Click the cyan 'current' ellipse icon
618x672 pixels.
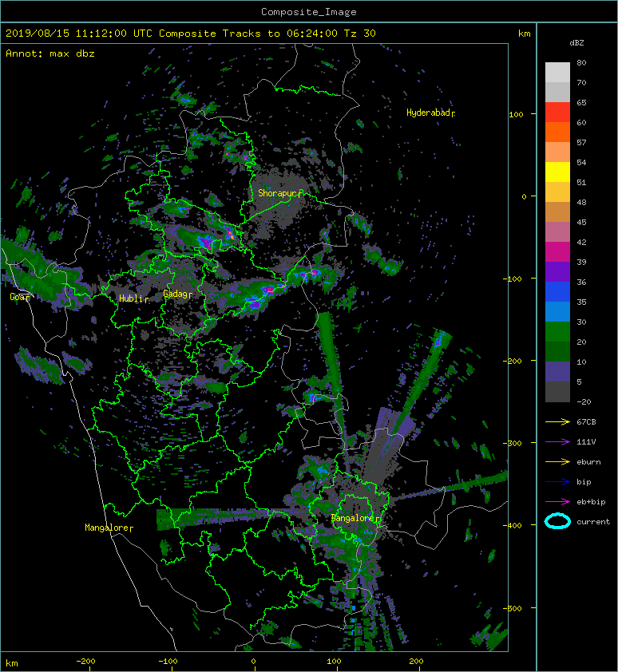(x=557, y=521)
